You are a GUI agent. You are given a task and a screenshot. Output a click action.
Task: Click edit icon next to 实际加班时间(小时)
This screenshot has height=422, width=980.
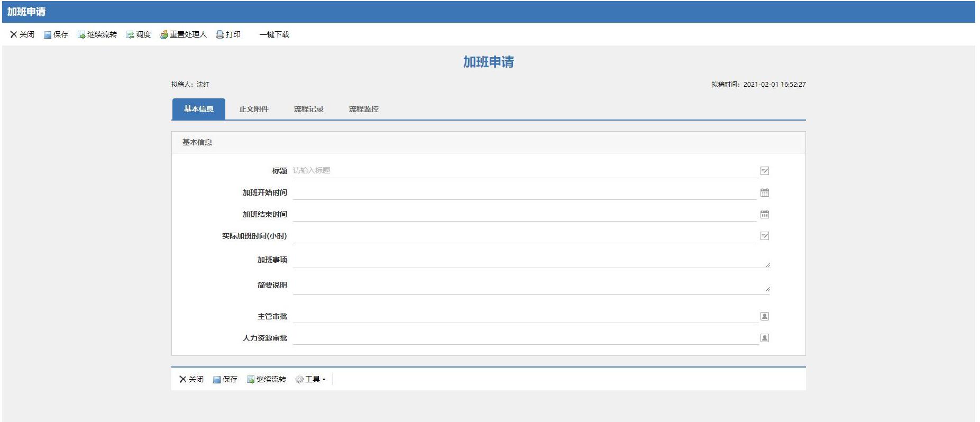[x=764, y=236]
